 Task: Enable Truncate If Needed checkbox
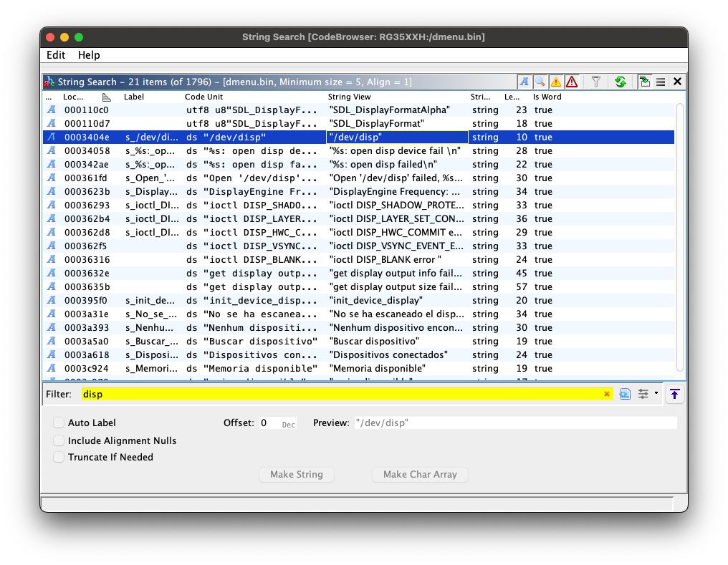tap(59, 457)
